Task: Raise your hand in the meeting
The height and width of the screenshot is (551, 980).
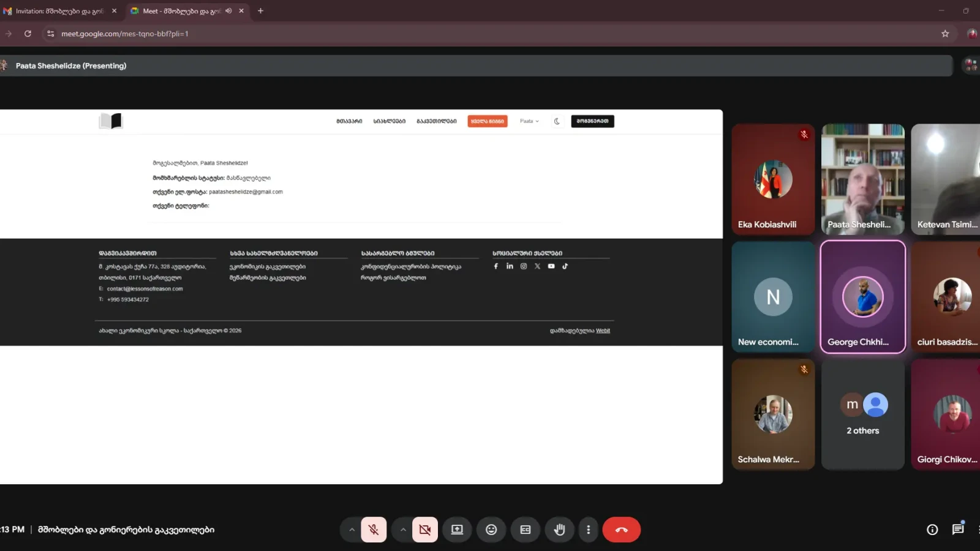Action: (x=559, y=530)
